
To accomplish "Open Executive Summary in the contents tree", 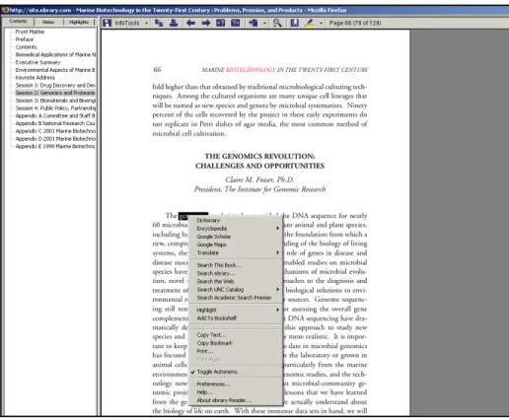I will coord(38,62).
